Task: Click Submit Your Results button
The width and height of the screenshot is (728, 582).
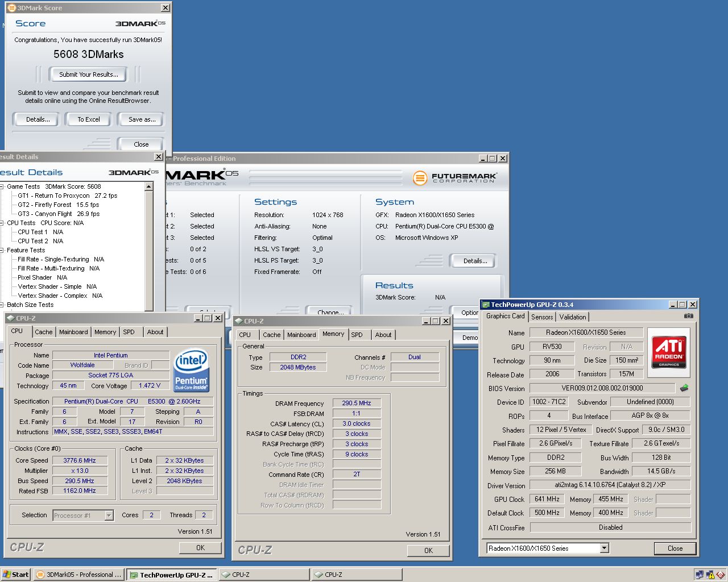Action: pyautogui.click(x=89, y=74)
